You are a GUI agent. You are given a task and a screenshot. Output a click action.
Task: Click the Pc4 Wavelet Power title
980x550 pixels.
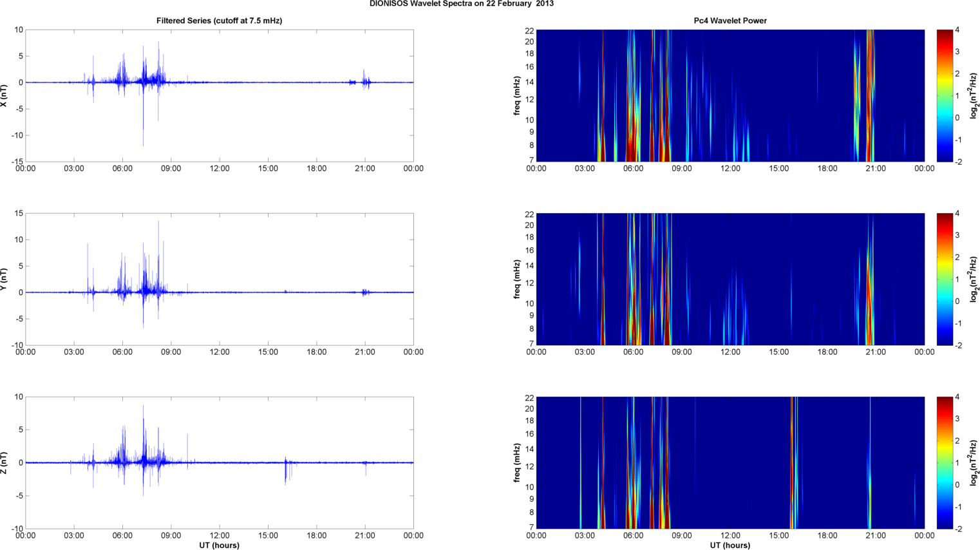click(730, 21)
